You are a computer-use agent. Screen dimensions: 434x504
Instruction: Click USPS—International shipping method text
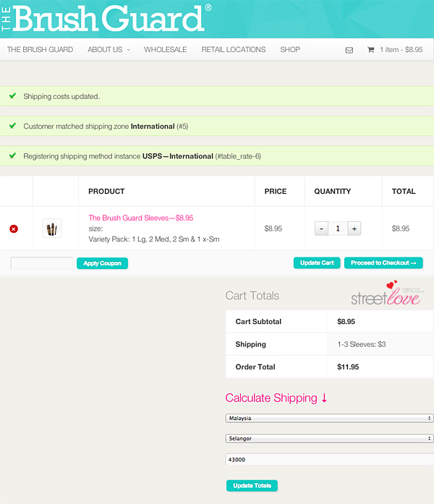(x=178, y=156)
